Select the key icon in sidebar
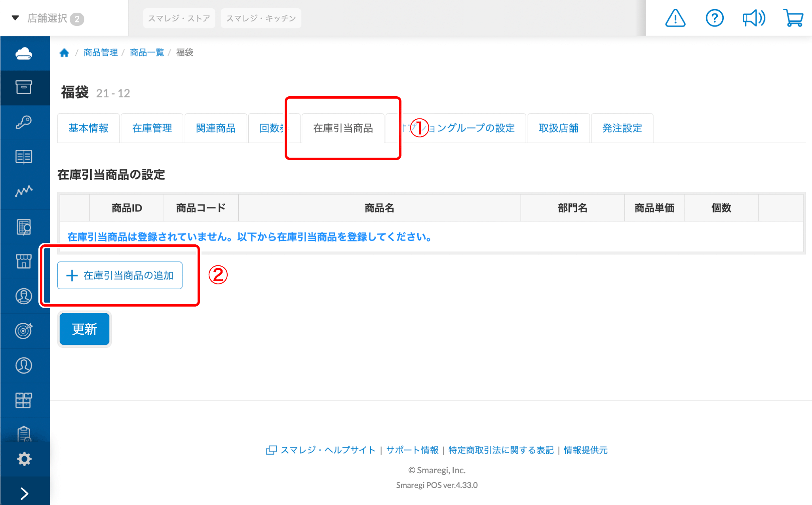The image size is (812, 505). 25,122
